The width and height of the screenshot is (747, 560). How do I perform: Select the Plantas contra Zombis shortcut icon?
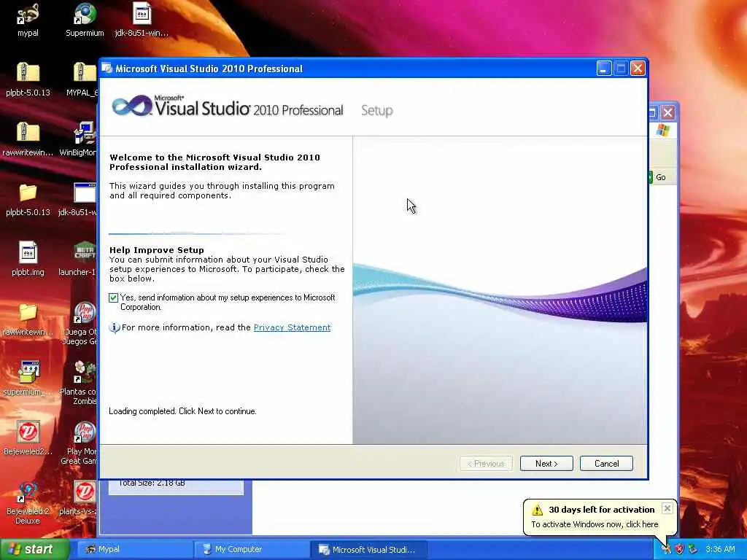click(x=85, y=373)
